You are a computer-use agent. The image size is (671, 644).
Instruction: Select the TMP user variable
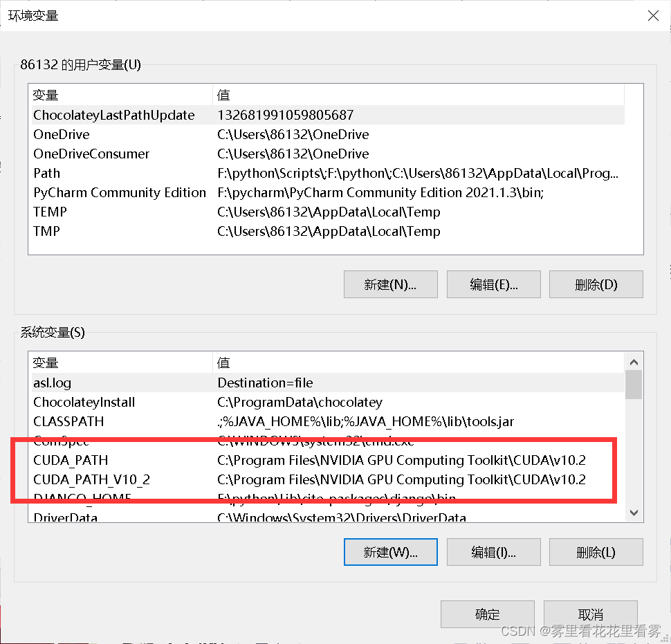coord(328,231)
